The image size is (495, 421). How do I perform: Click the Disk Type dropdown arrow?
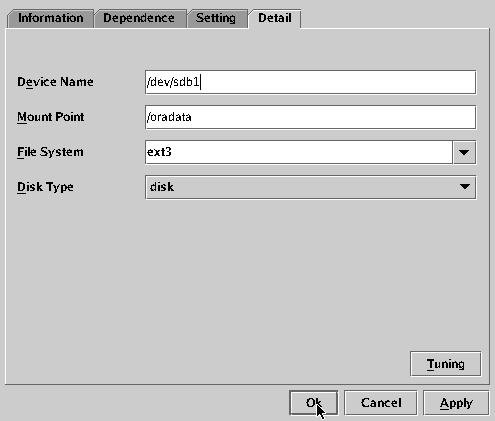(x=465, y=187)
